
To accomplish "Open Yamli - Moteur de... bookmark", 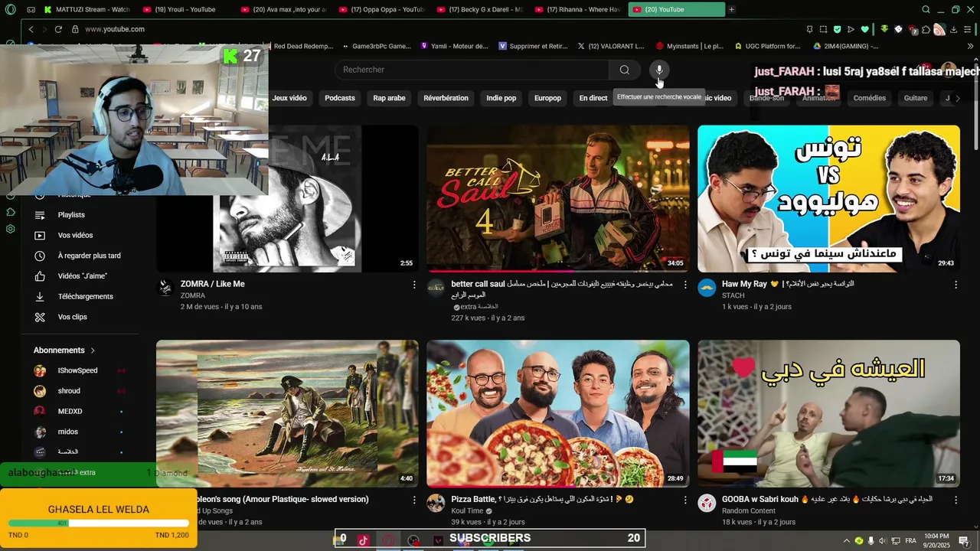I will pos(454,46).
